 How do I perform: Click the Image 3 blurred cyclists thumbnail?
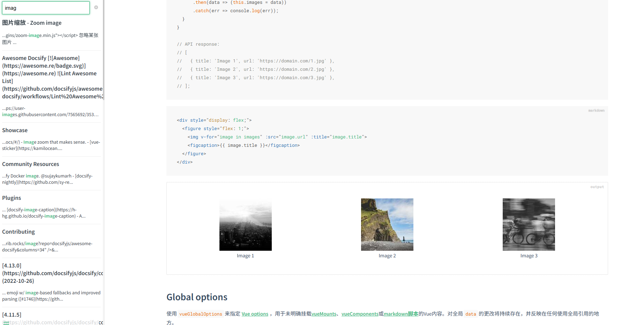529,225
